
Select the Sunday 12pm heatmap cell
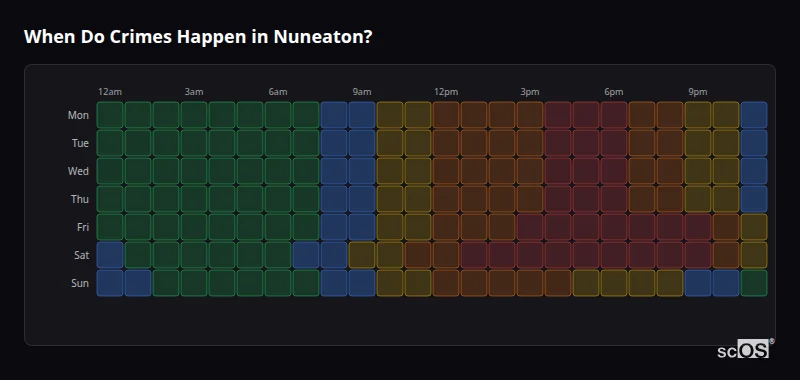click(446, 283)
